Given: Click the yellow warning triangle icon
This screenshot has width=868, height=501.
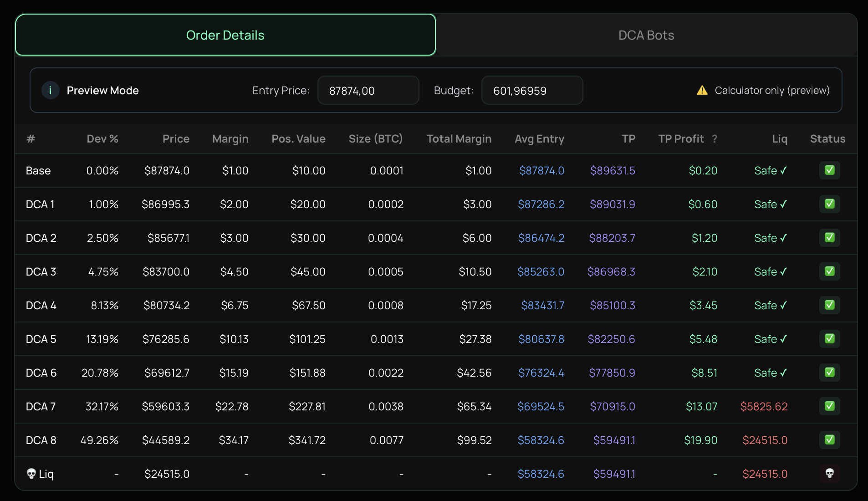Looking at the screenshot, I should tap(702, 91).
